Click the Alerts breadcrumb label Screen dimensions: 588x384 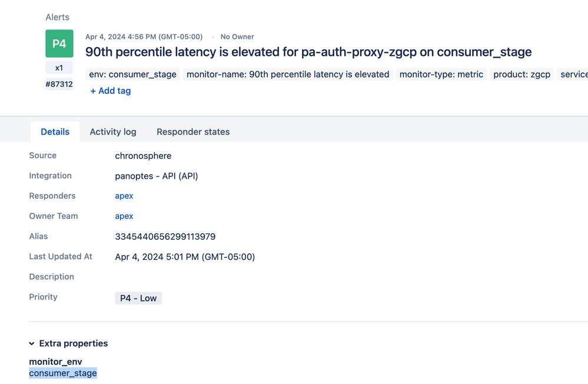[58, 17]
